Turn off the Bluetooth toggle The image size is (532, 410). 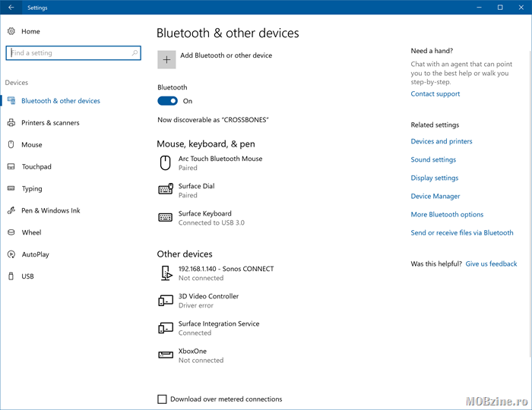pos(167,101)
